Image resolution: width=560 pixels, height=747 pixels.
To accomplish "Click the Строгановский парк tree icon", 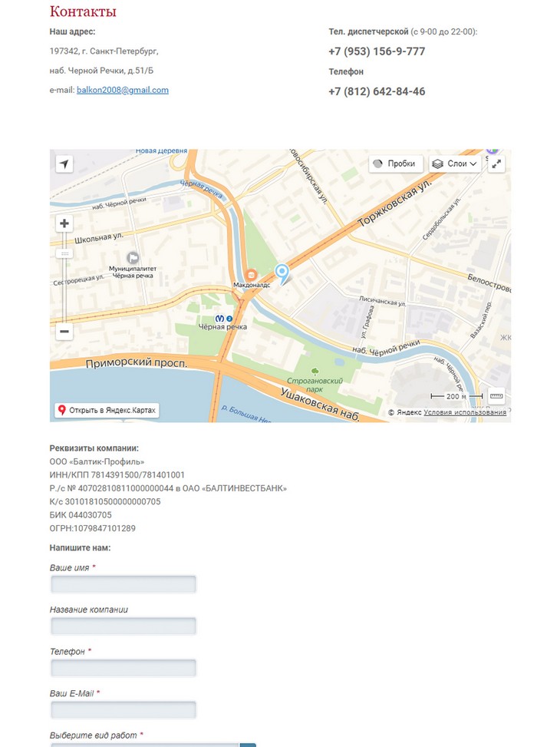I will (x=315, y=372).
